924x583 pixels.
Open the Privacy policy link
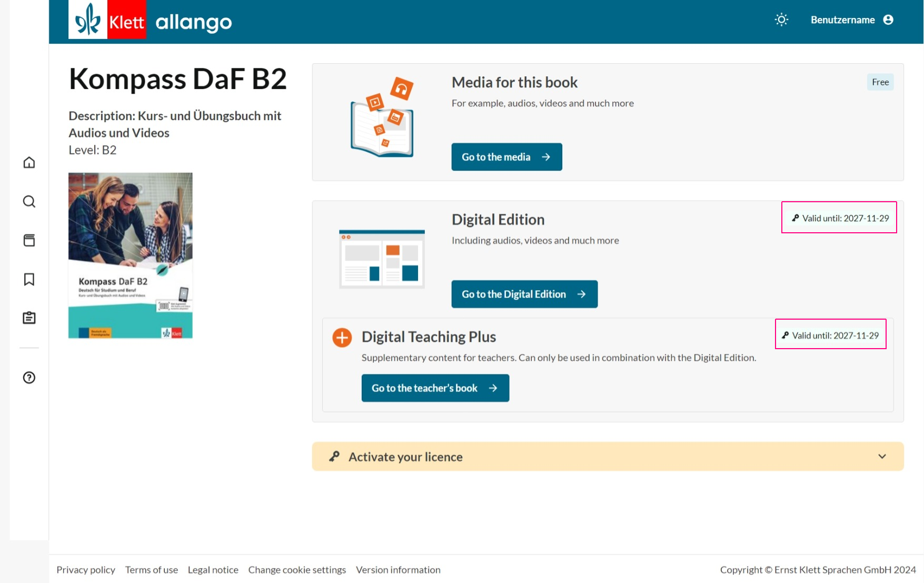(86, 570)
